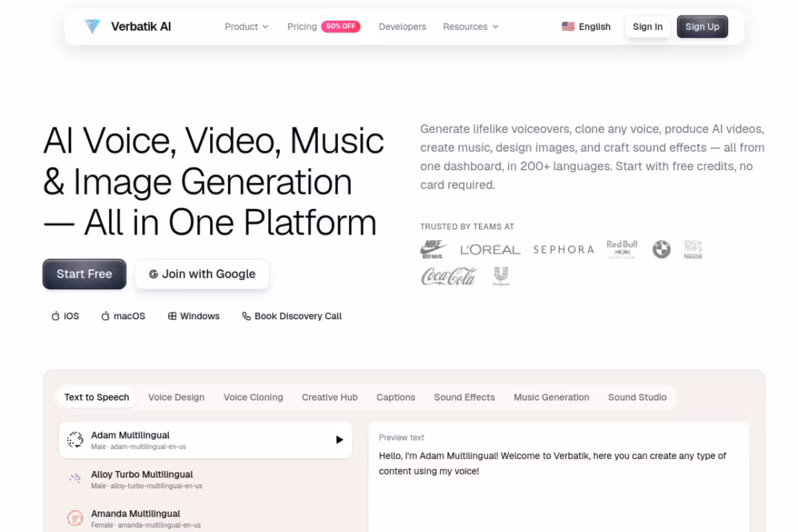798x532 pixels.
Task: Open the Product dropdown menu
Action: pos(247,27)
